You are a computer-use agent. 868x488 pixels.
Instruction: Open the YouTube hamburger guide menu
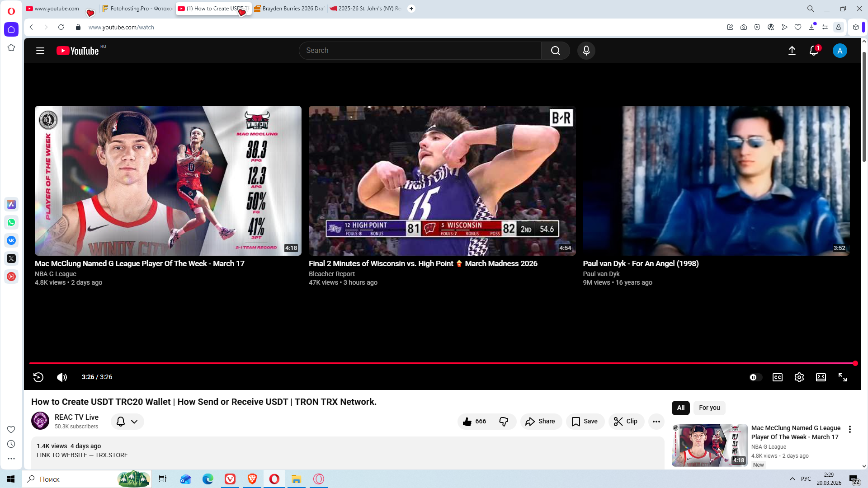40,51
